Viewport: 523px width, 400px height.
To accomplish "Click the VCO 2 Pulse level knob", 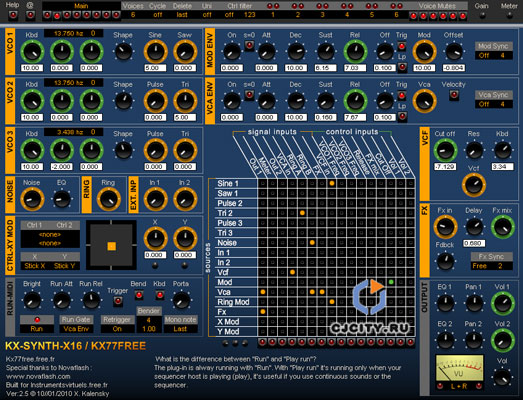I will point(155,101).
